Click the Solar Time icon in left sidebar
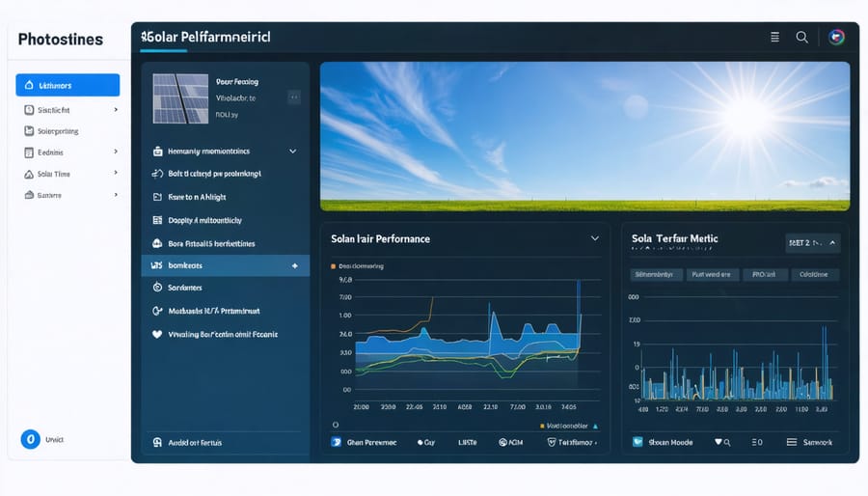 tap(29, 174)
